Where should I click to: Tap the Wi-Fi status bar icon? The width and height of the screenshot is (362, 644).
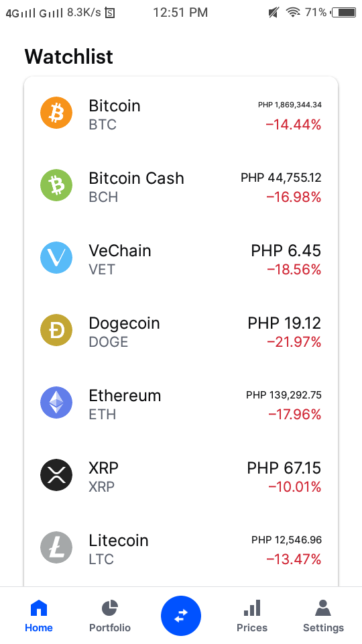click(x=293, y=13)
